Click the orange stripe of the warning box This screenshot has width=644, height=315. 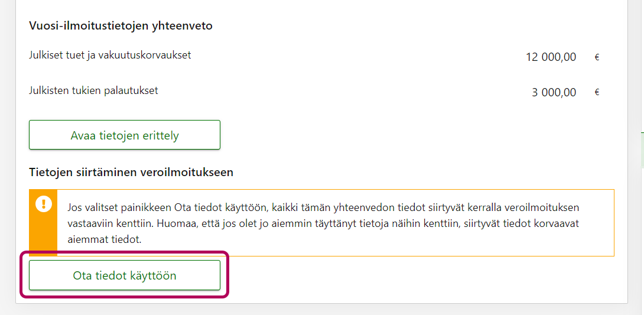tap(44, 233)
